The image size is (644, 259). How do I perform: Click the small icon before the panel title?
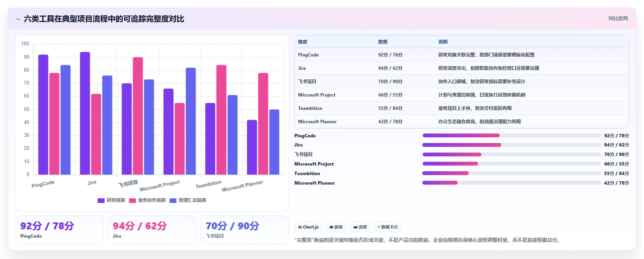pyautogui.click(x=18, y=19)
